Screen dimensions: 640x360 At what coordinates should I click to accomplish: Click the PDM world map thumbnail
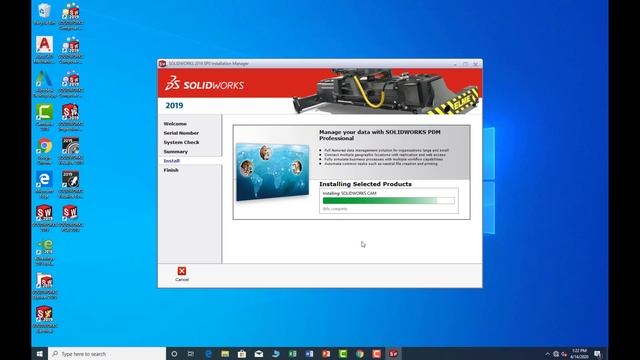point(272,172)
